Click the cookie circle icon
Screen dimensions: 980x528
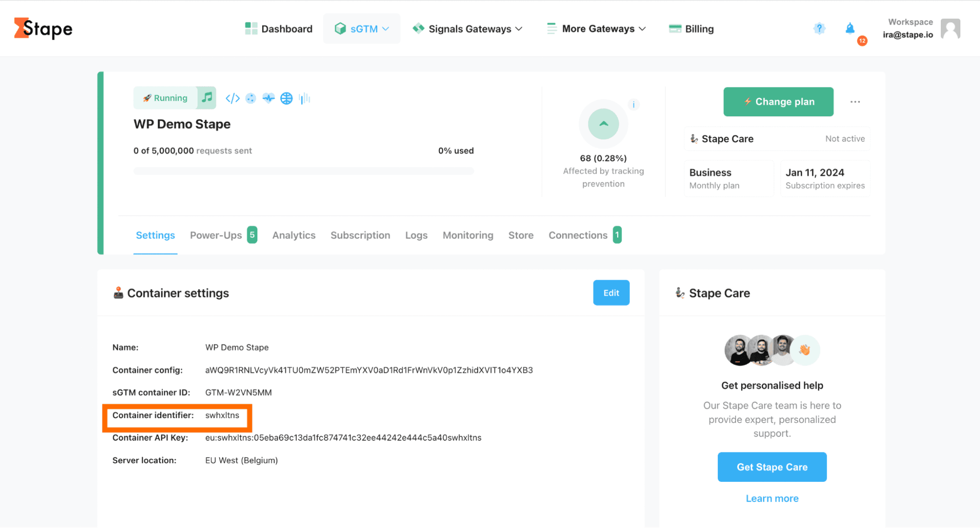251,98
